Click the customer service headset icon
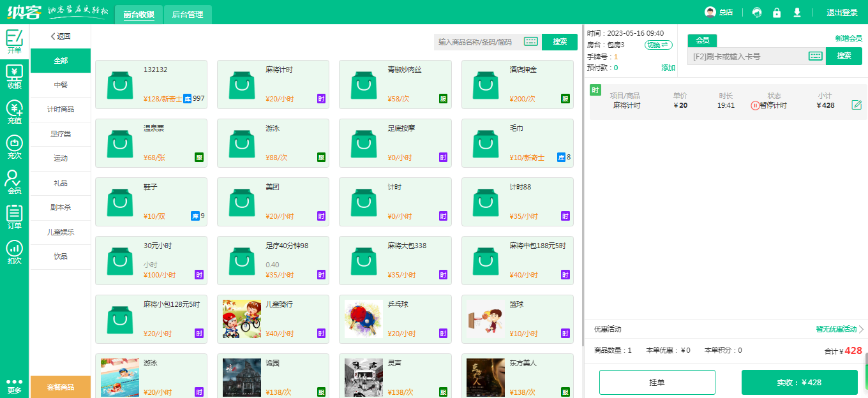The image size is (868, 398). coord(757,12)
